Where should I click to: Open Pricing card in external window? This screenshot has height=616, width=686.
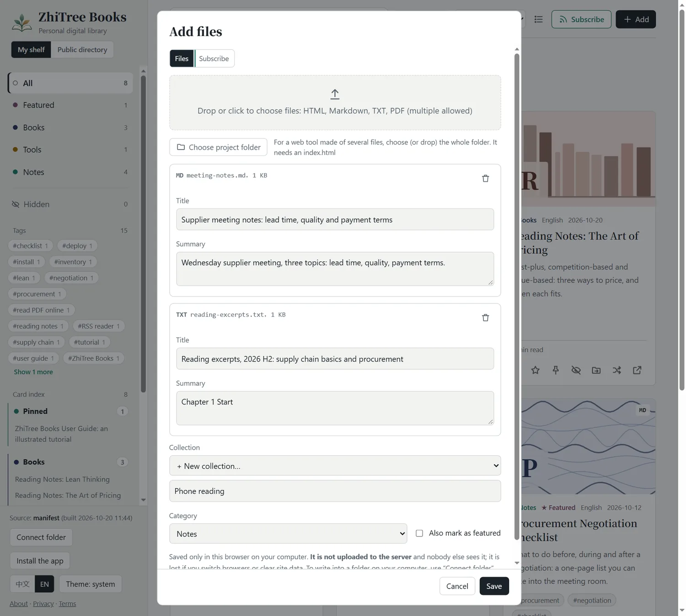(637, 370)
